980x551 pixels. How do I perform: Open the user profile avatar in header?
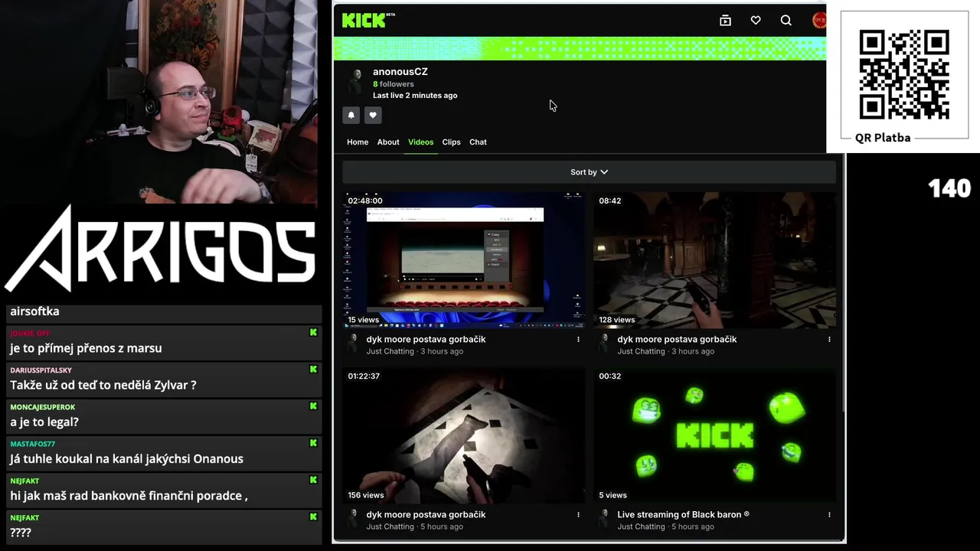[818, 21]
